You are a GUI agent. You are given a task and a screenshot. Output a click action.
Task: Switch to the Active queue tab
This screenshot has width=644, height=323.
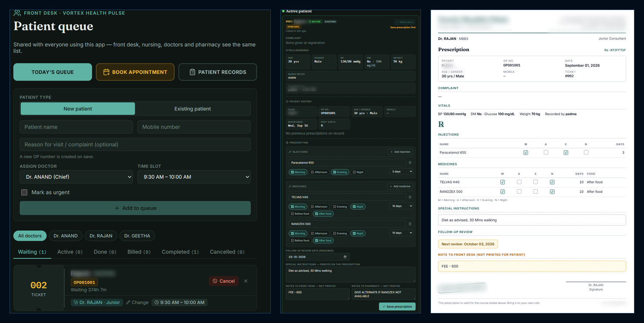70,252
